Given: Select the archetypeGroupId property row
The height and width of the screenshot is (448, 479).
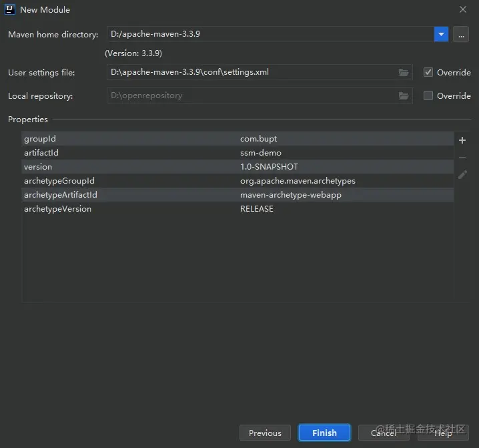Looking at the screenshot, I should pos(237,181).
